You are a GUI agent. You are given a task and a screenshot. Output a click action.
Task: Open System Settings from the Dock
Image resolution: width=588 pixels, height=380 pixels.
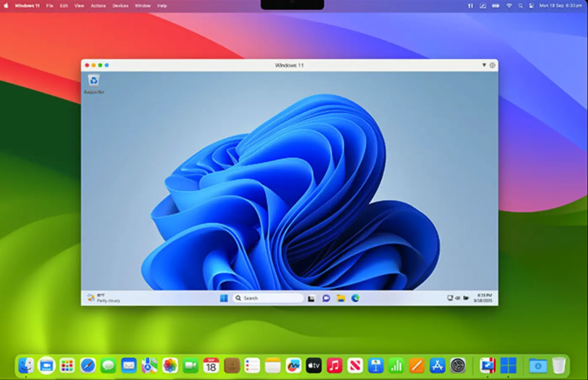(x=458, y=365)
